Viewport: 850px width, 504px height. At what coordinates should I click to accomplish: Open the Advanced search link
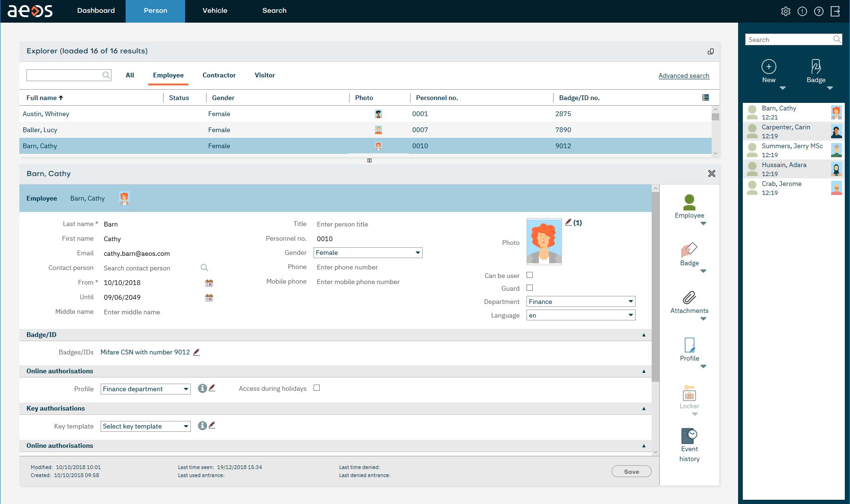pyautogui.click(x=683, y=76)
